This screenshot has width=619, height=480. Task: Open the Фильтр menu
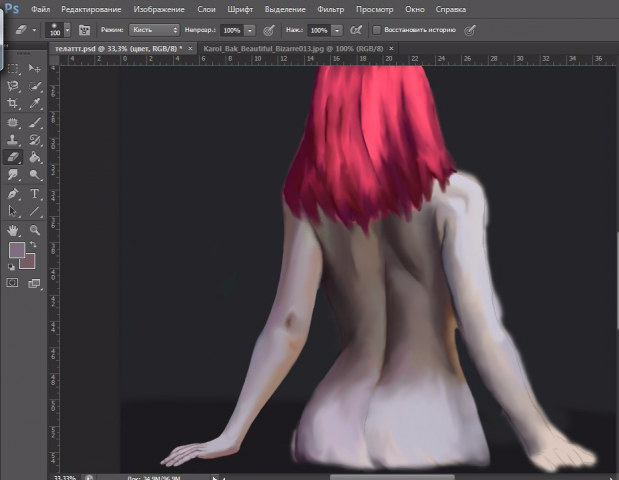(x=330, y=9)
